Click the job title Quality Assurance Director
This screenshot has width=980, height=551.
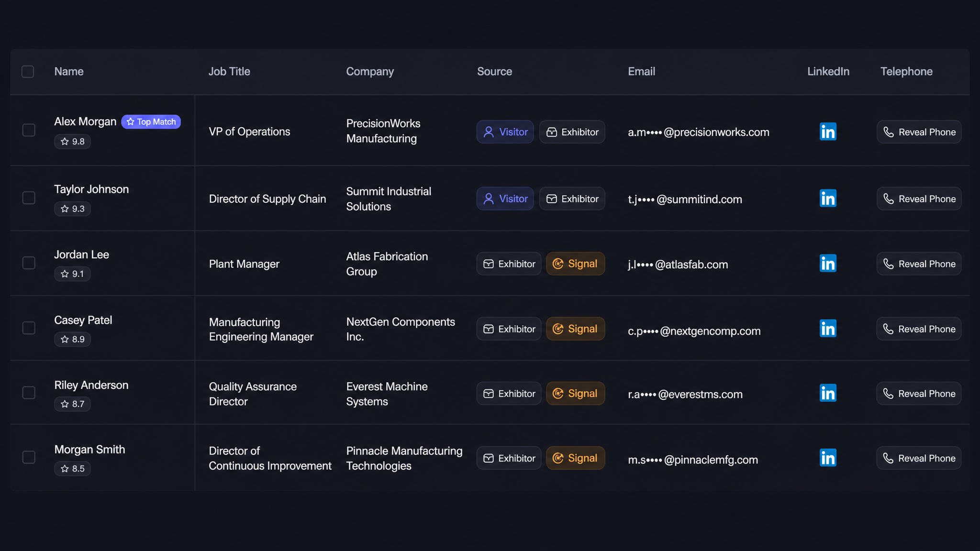253,394
